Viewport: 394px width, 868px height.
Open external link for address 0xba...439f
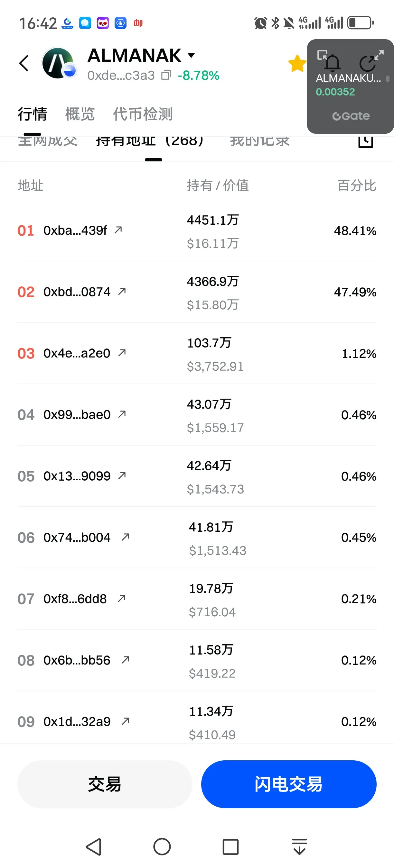pyautogui.click(x=118, y=230)
